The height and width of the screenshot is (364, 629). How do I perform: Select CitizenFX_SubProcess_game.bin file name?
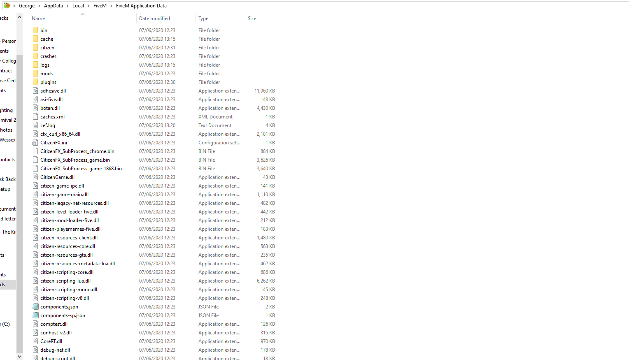(x=75, y=160)
